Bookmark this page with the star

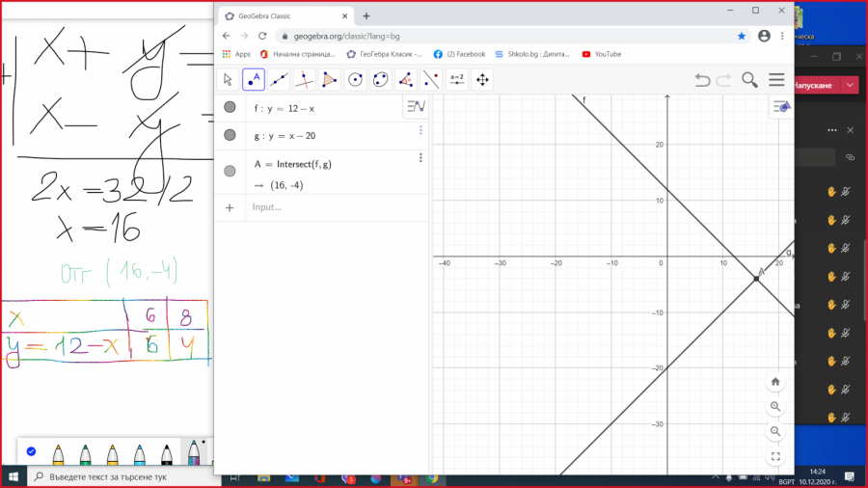[x=742, y=36]
